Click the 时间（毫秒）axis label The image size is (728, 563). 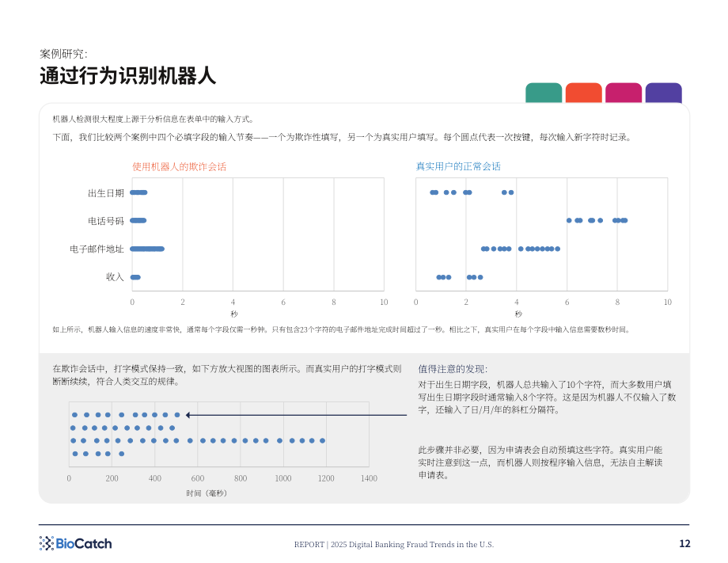(207, 493)
